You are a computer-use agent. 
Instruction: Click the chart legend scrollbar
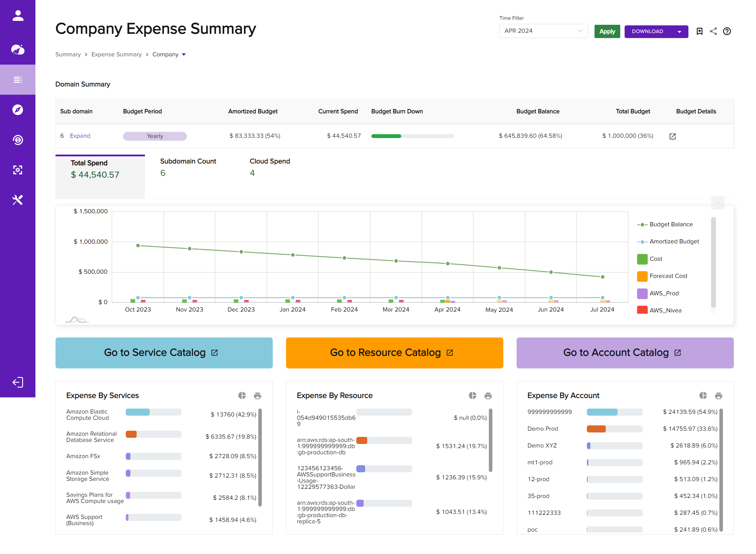point(713,262)
